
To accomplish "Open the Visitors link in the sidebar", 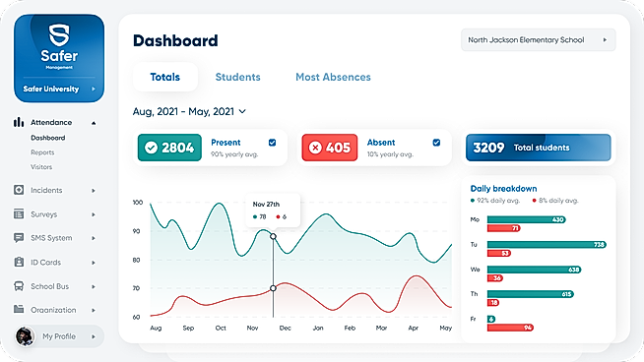I will [41, 167].
